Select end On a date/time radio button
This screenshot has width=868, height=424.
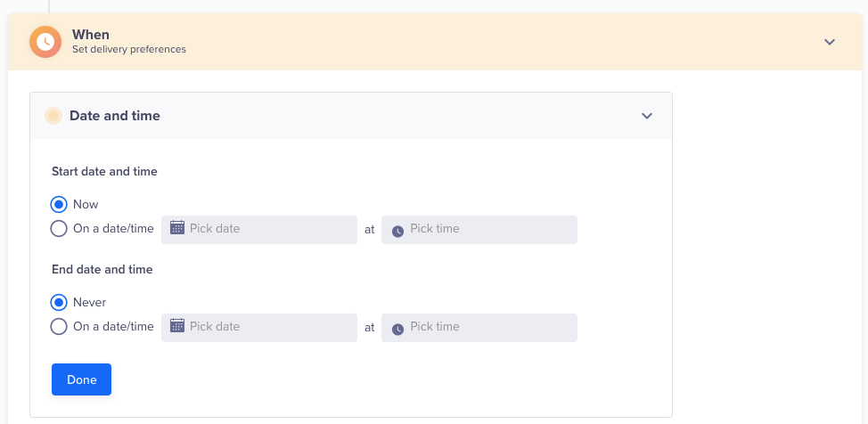[60, 327]
